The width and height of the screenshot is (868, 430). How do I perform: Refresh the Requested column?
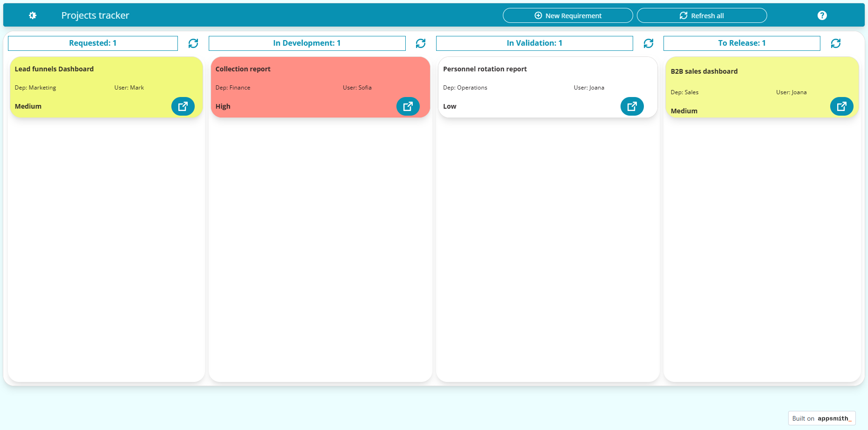[x=193, y=43]
